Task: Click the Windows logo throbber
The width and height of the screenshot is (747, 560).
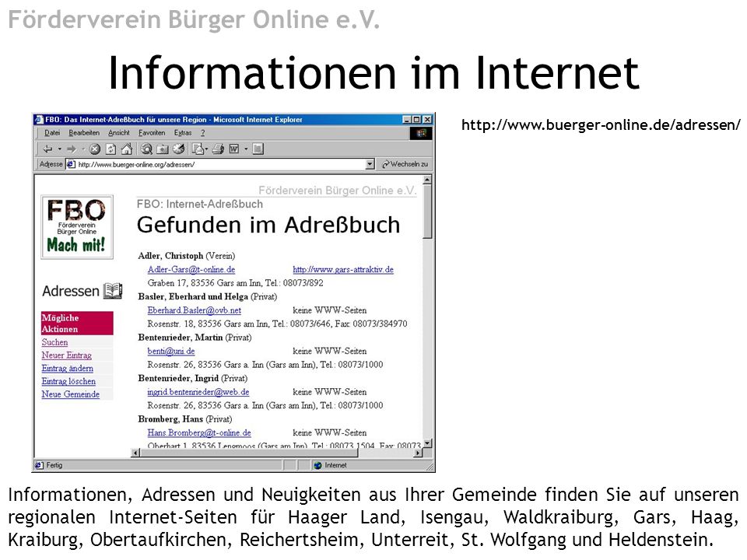Action: (x=421, y=133)
